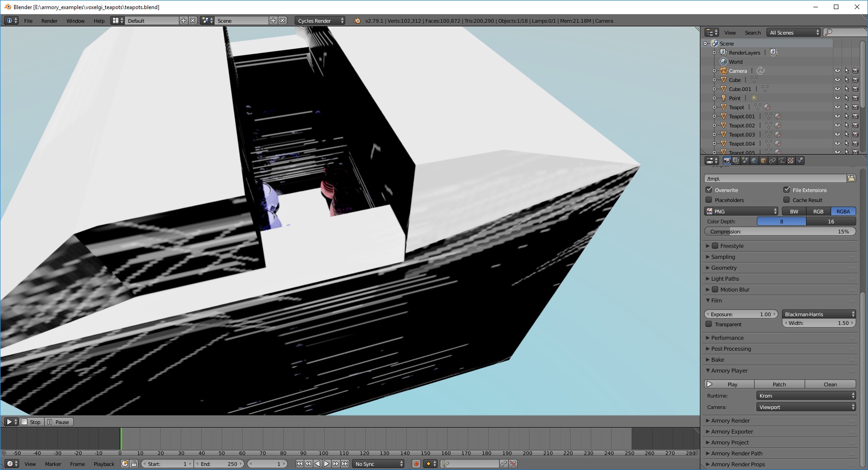Open the timeline Marker menu
This screenshot has width=868, height=470.
tap(53, 464)
